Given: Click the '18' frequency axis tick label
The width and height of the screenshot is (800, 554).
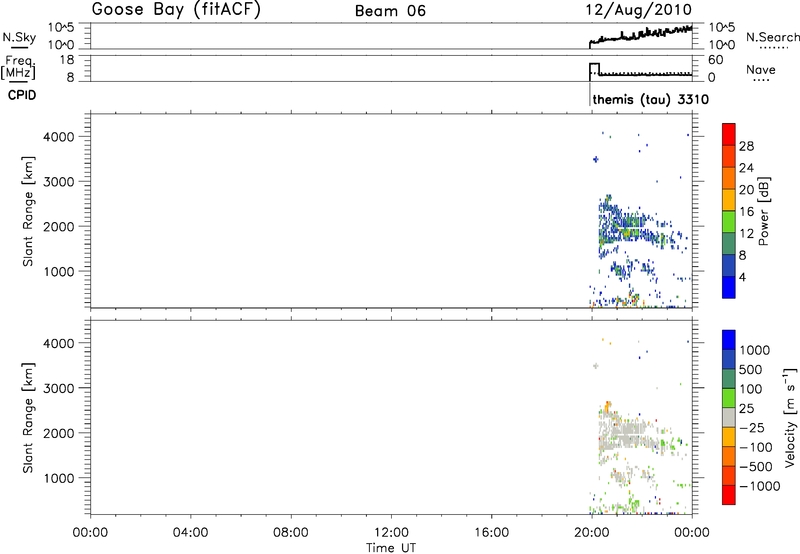Looking at the screenshot, I should (x=67, y=60).
